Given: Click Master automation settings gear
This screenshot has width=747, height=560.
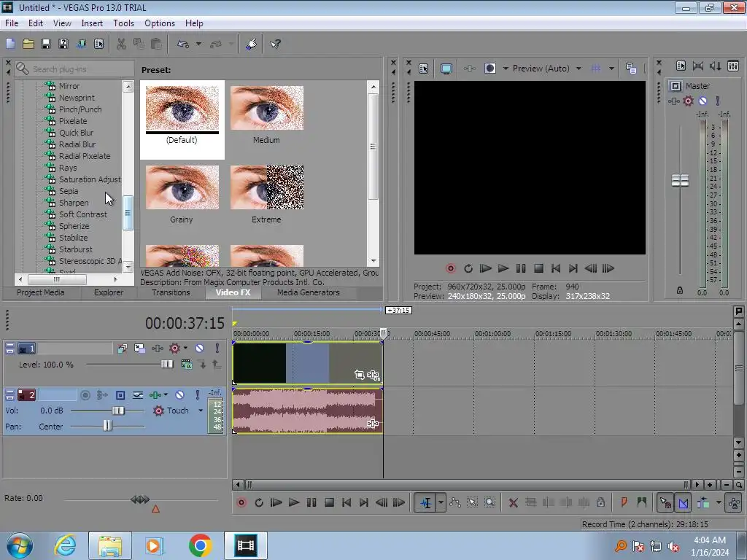Looking at the screenshot, I should pos(688,101).
